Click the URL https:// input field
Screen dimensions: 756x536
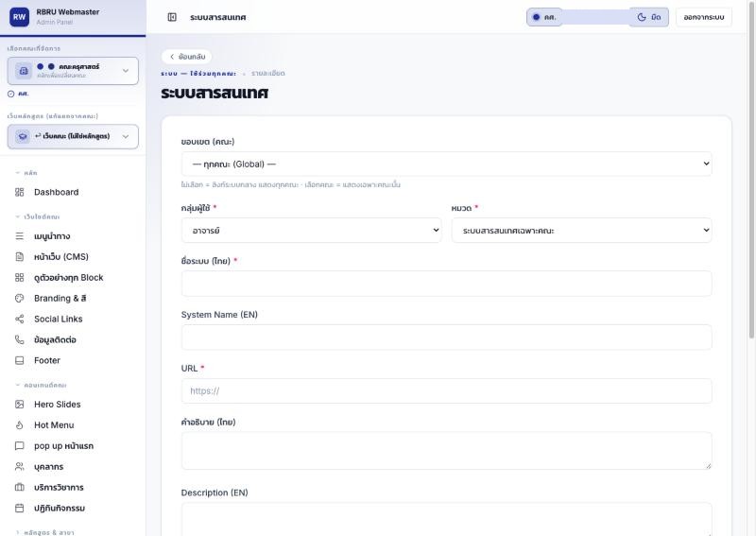point(446,390)
